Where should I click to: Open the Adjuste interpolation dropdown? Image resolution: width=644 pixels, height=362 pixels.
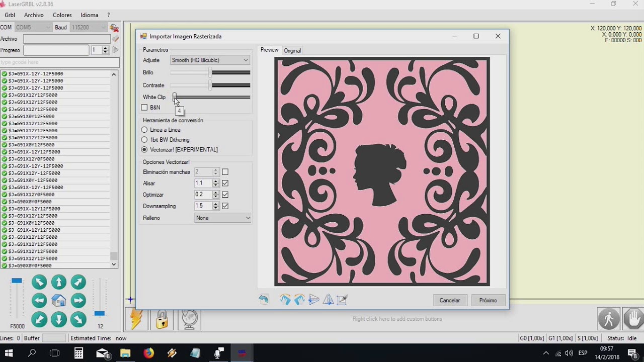[210, 60]
